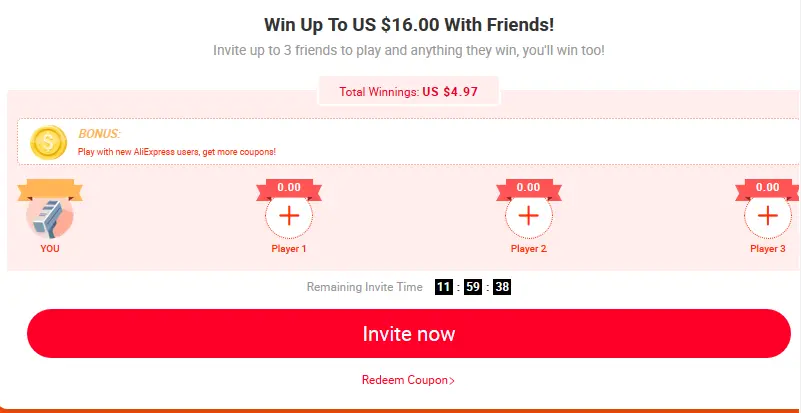
Task: Click the Player 1 label
Action: pyautogui.click(x=289, y=249)
